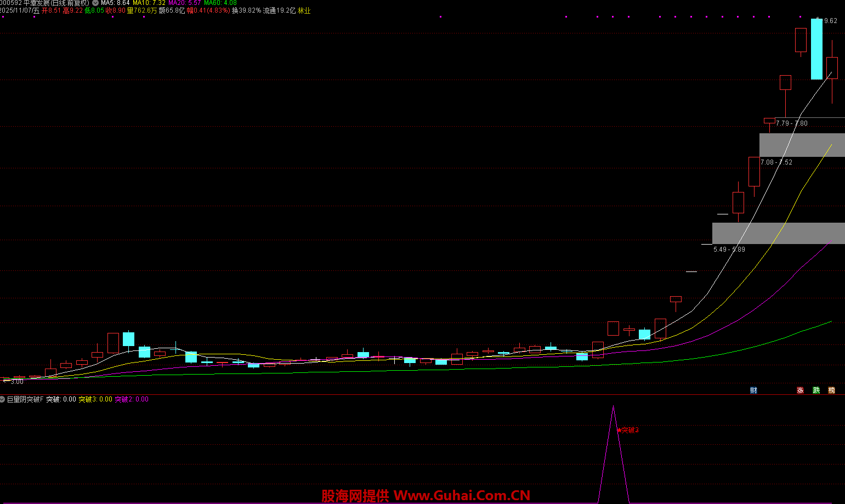Select the MA5 moving average label
Image resolution: width=845 pixels, height=504 pixels.
(x=115, y=3)
